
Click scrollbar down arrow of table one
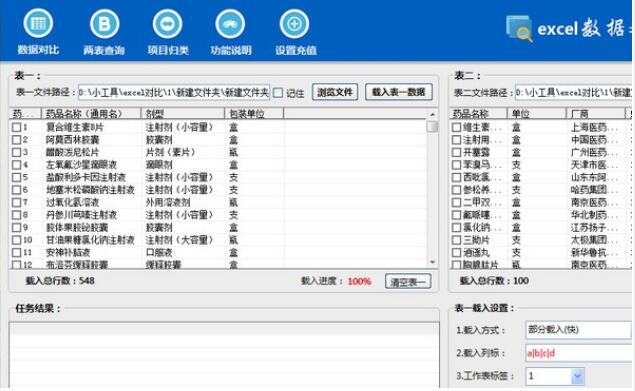(433, 263)
